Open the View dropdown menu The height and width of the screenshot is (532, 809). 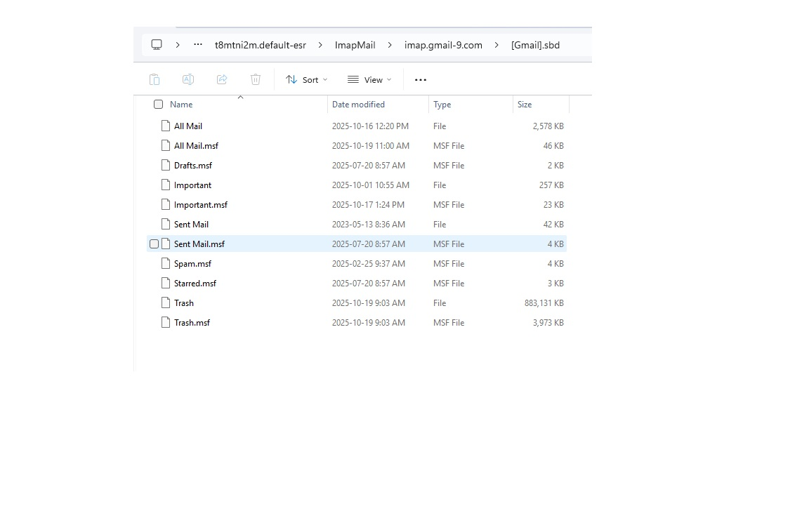pos(369,80)
